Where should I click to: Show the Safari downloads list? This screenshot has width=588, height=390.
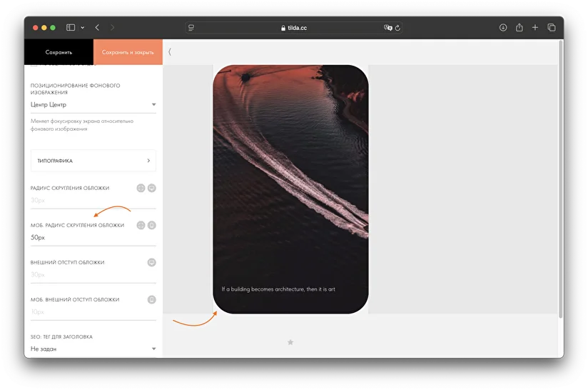502,28
